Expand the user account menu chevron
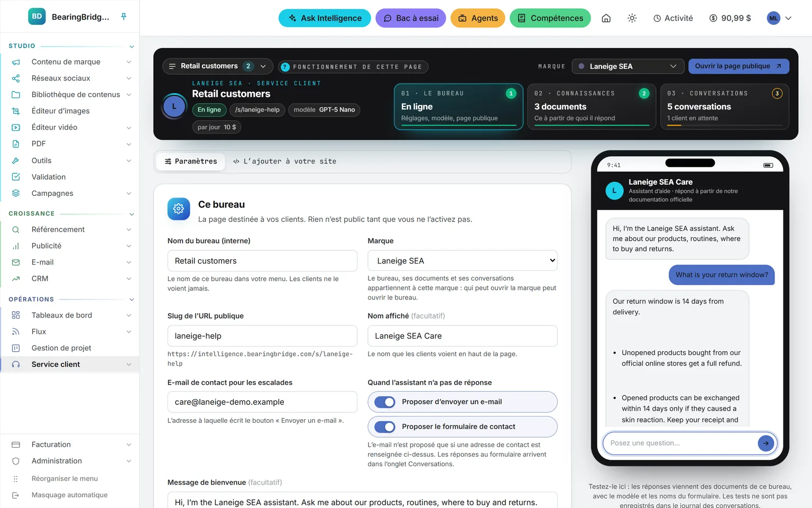The width and height of the screenshot is (812, 508). pyautogui.click(x=788, y=18)
